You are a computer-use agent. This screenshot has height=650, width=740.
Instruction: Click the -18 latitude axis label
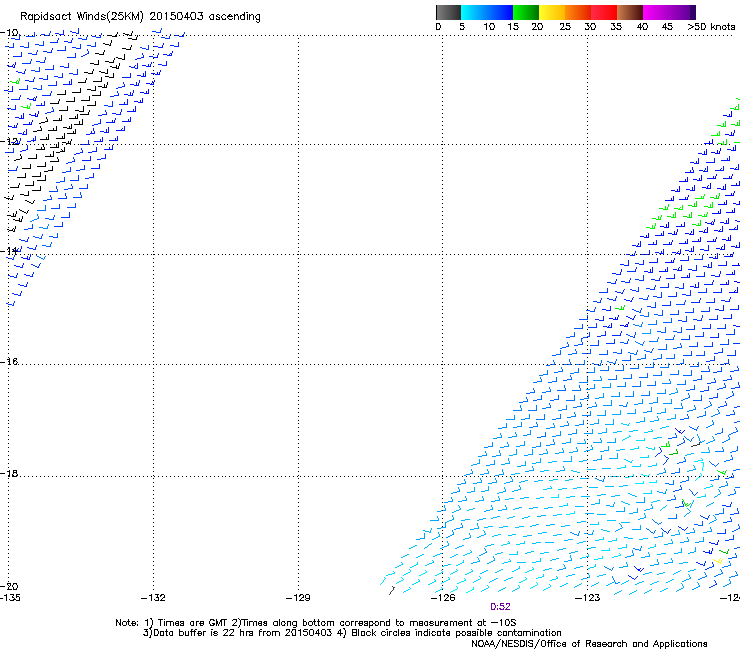tap(9, 473)
